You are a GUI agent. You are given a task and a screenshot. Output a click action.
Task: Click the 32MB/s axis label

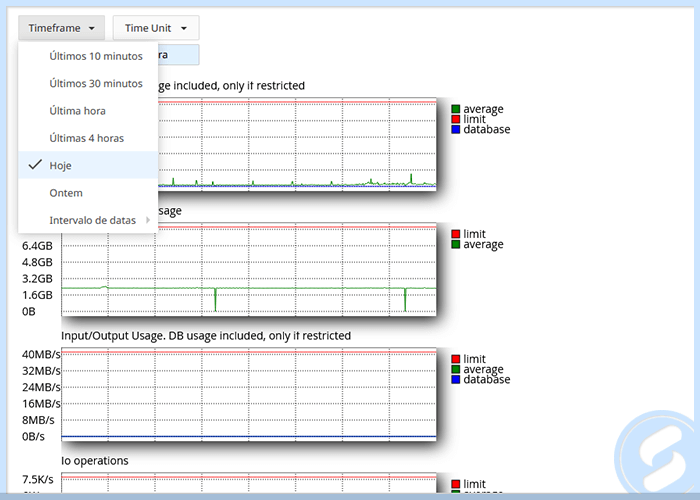point(41,371)
